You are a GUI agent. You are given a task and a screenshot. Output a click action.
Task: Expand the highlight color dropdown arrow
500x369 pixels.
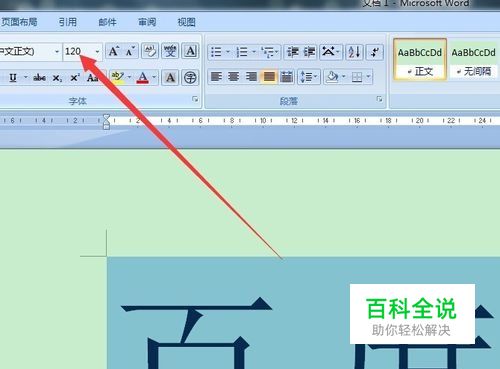tap(129, 77)
